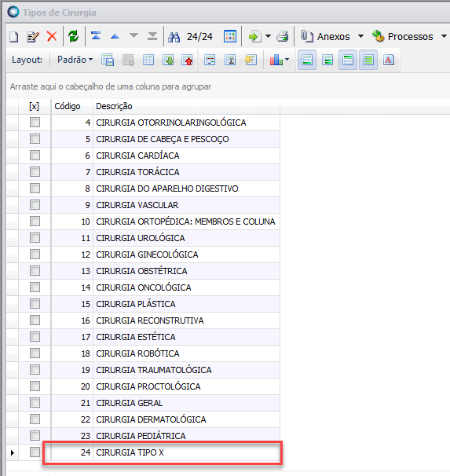Check the box for CIRURGIA GERAL
The height and width of the screenshot is (476, 450).
coord(35,402)
